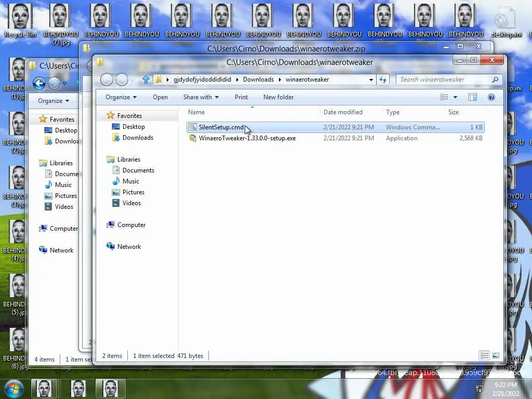Expand breadcrumb arrow after gjdydofjyidoddididid

coord(237,79)
